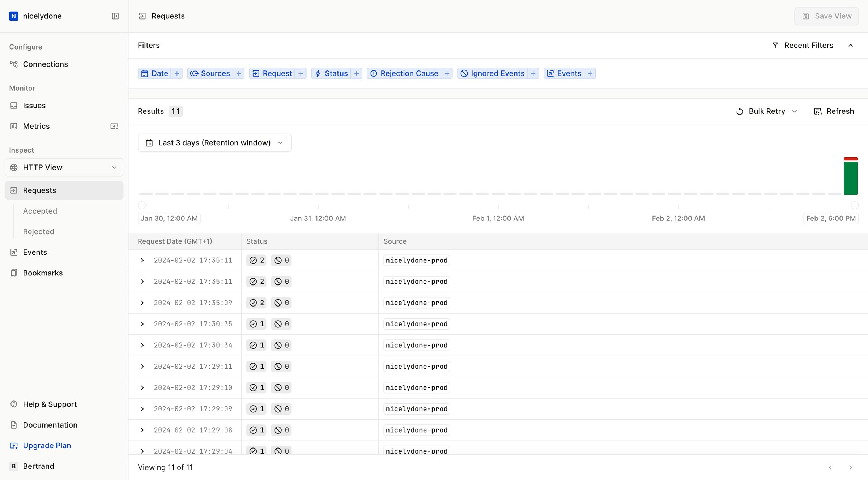This screenshot has width=868, height=480.
Task: Open Recent Filters
Action: coord(803,45)
